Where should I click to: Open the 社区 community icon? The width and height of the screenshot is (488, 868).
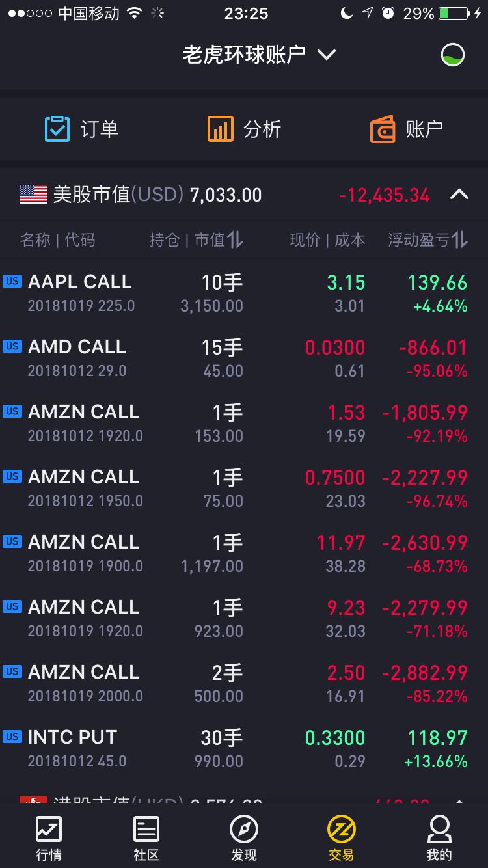tap(146, 829)
